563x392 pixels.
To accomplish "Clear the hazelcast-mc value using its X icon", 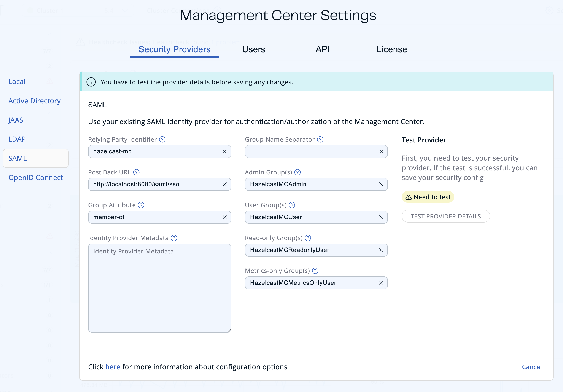I will (224, 151).
